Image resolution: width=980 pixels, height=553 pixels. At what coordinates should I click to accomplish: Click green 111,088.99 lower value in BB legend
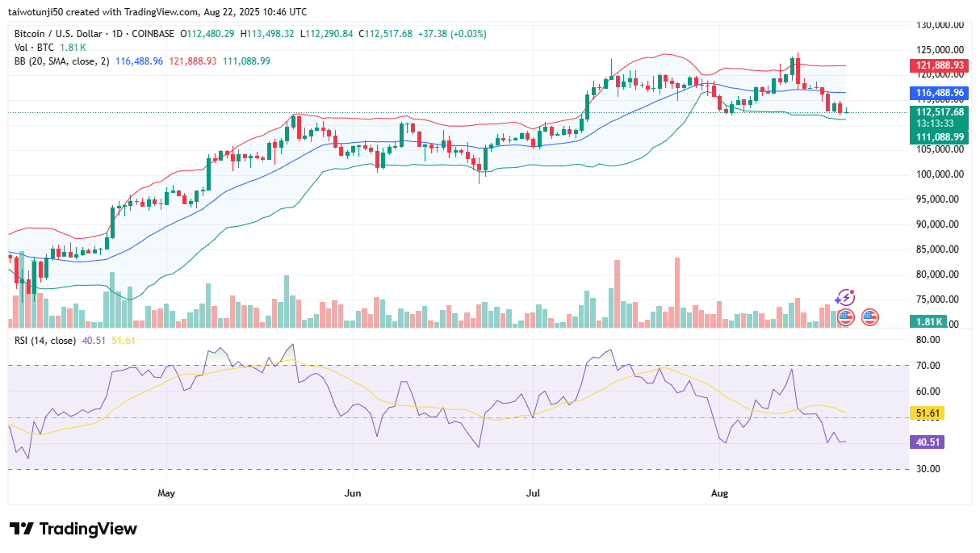tap(246, 61)
